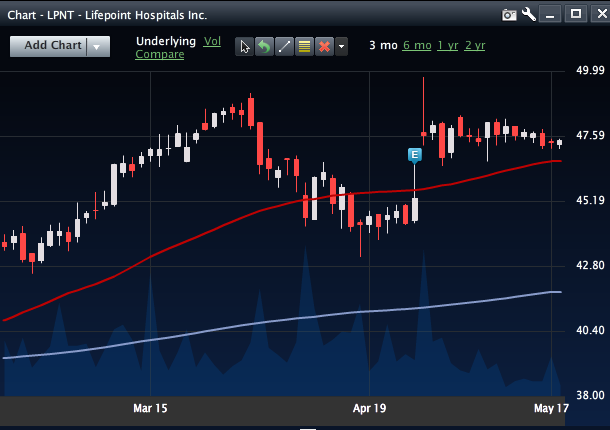
Task: Select the Underlying view
Action: [166, 41]
